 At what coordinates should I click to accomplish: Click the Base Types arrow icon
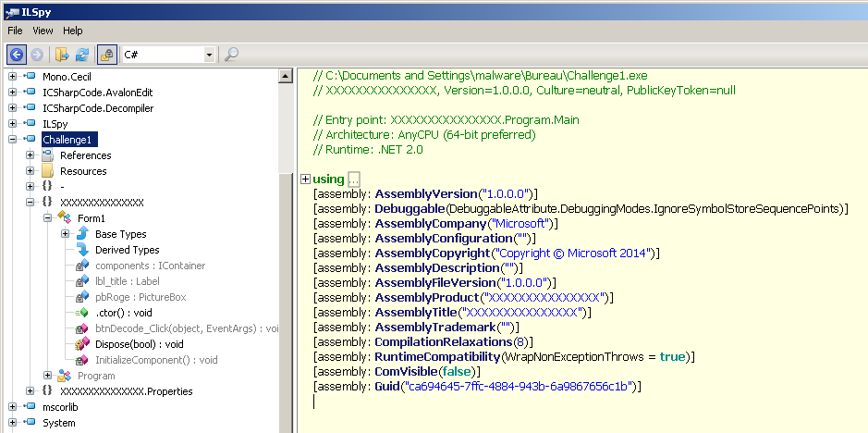pyautogui.click(x=82, y=234)
